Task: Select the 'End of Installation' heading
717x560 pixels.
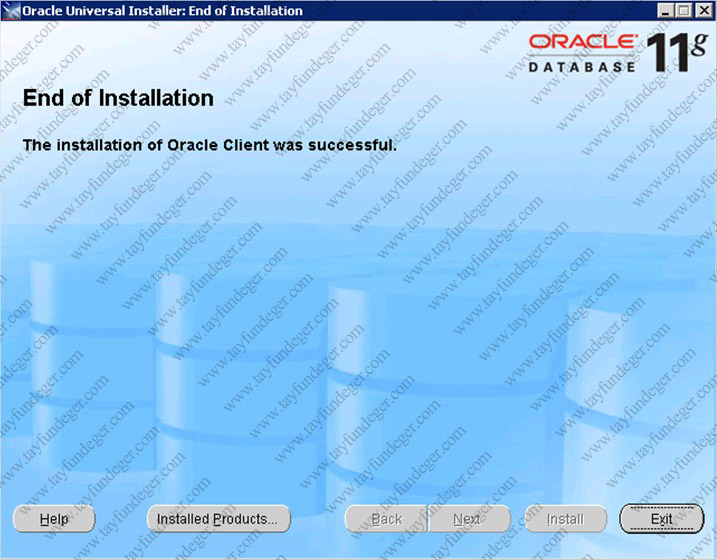Action: pos(118,98)
